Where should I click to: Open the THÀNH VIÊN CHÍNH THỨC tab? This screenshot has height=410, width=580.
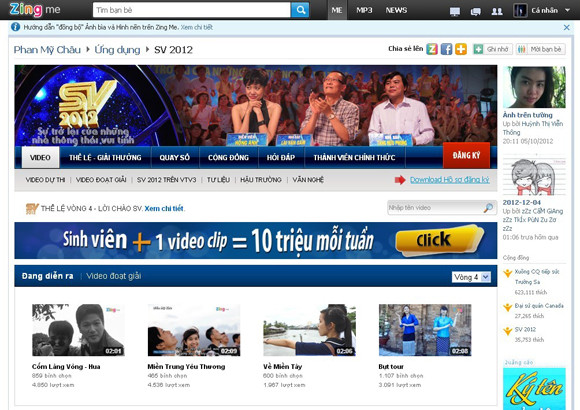point(354,157)
